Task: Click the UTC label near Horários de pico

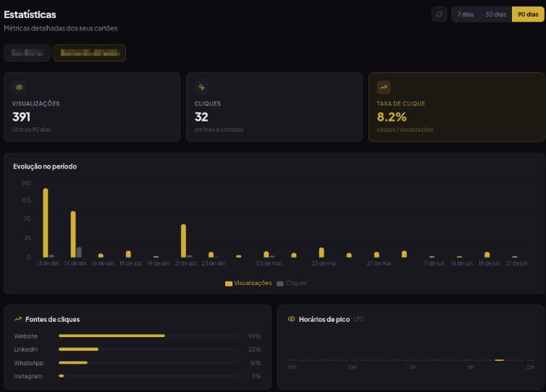Action: pyautogui.click(x=358, y=319)
